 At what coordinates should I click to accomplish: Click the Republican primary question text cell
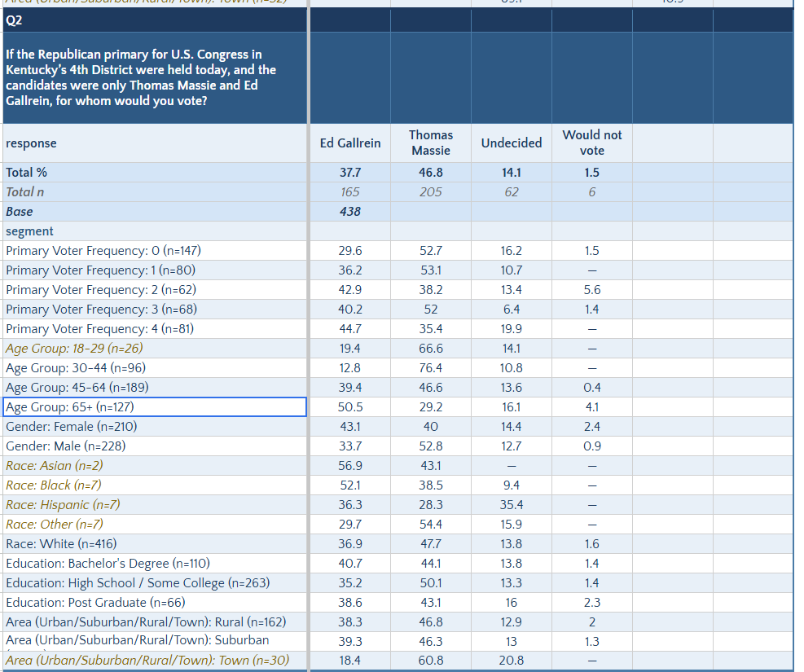pos(155,77)
